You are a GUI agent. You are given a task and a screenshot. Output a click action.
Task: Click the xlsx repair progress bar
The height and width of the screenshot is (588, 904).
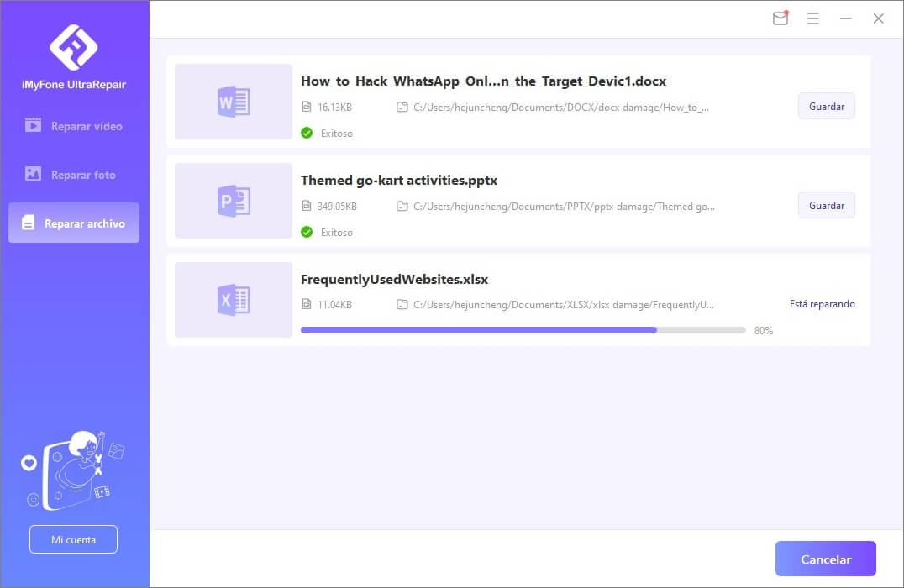coord(523,330)
